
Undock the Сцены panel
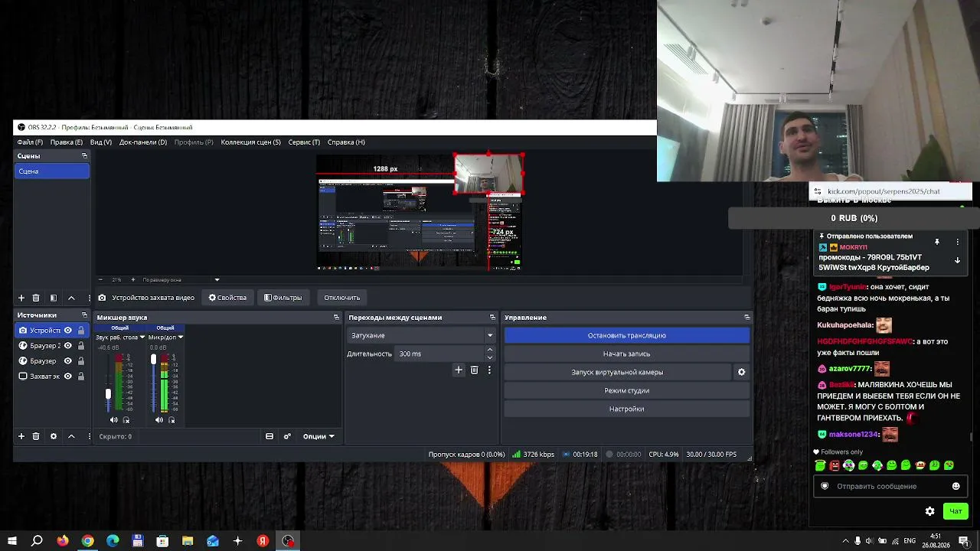(x=85, y=156)
